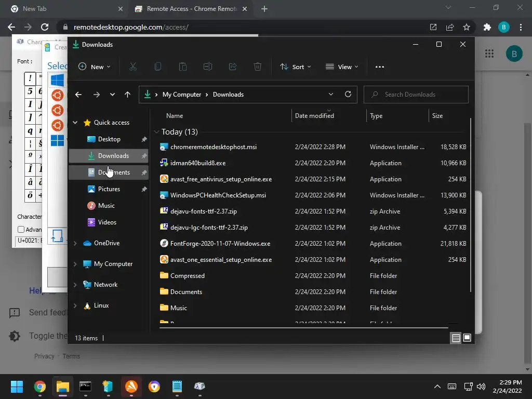Switch to large thumbnails view icon in status bar
Viewport: 532px width, 399px height.
(x=467, y=338)
